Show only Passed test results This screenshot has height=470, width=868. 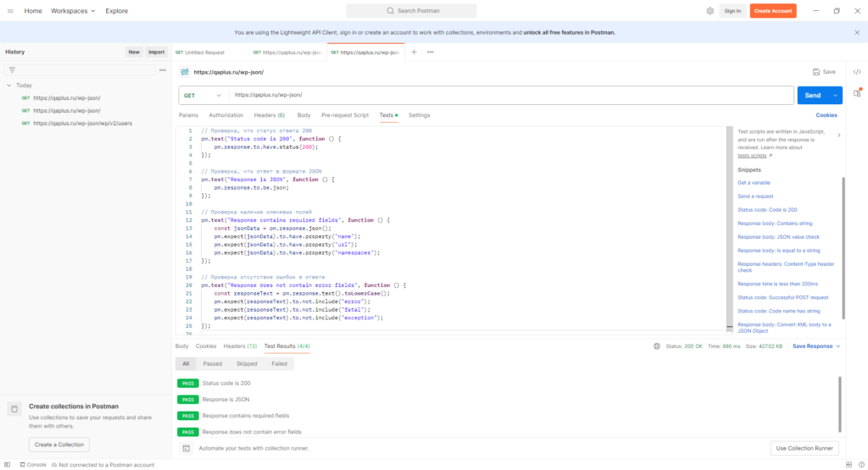click(x=212, y=363)
